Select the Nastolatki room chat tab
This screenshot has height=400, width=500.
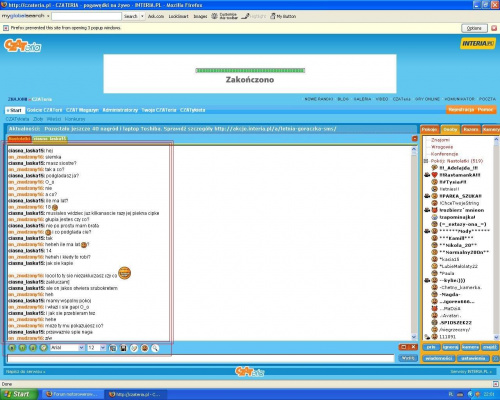point(20,139)
